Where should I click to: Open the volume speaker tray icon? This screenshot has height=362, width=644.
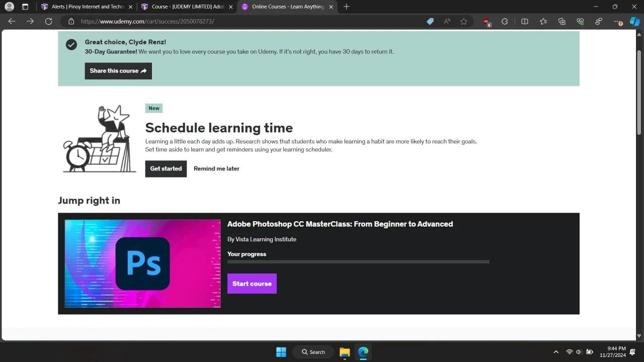[579, 352]
